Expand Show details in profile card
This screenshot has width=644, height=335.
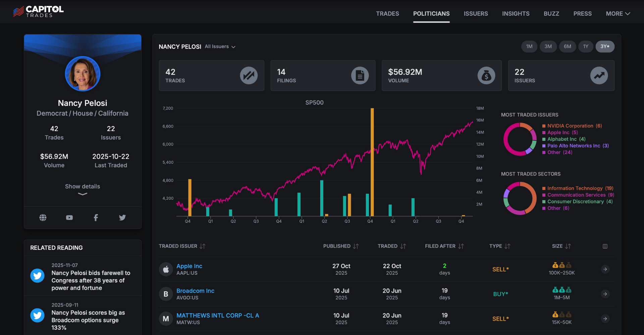[83, 189]
